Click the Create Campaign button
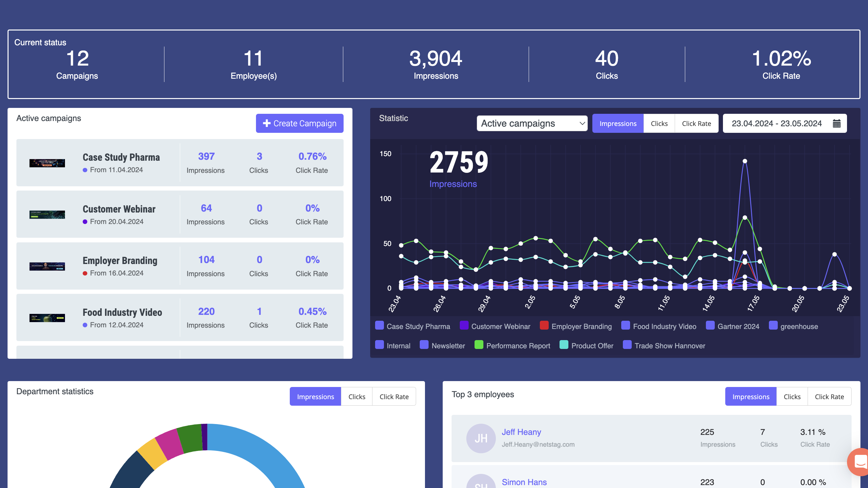Viewport: 868px width, 488px height. (299, 123)
